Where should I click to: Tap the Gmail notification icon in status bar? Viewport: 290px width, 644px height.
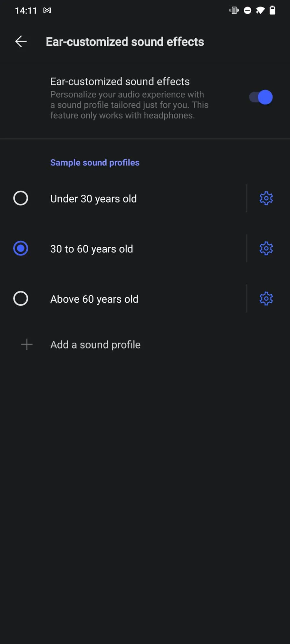(x=47, y=11)
